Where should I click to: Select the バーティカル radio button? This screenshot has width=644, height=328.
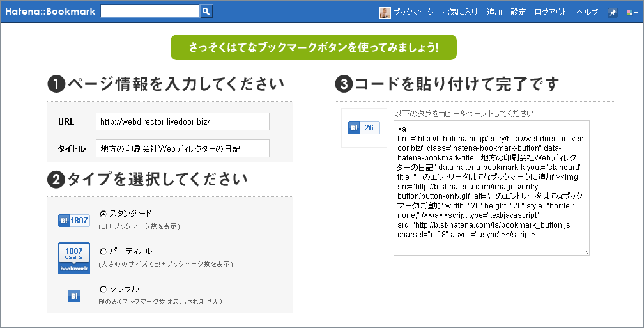(103, 251)
